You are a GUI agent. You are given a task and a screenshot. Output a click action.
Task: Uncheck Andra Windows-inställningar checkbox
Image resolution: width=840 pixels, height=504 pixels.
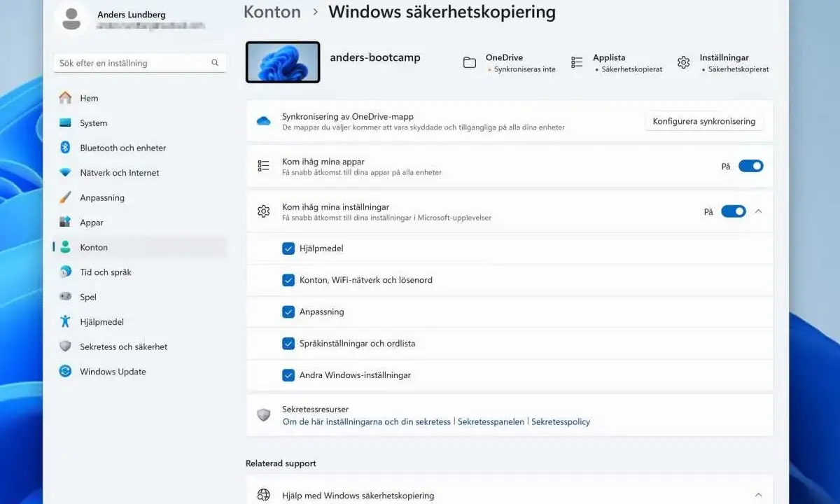(288, 375)
